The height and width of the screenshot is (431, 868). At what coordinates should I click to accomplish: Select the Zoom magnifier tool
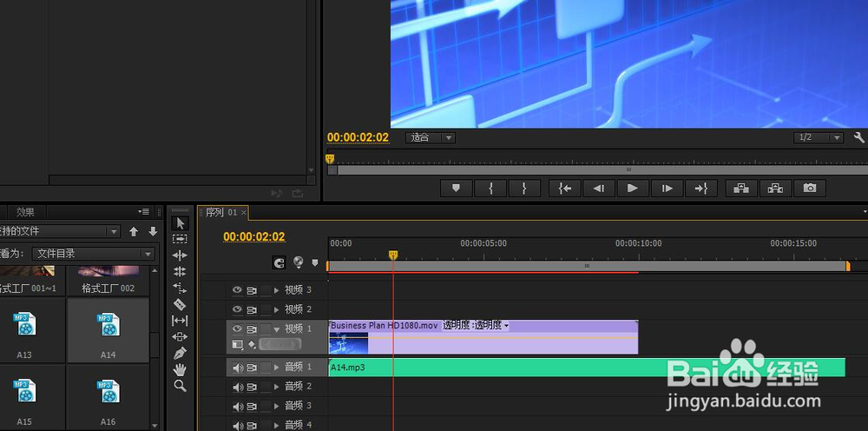pos(180,386)
